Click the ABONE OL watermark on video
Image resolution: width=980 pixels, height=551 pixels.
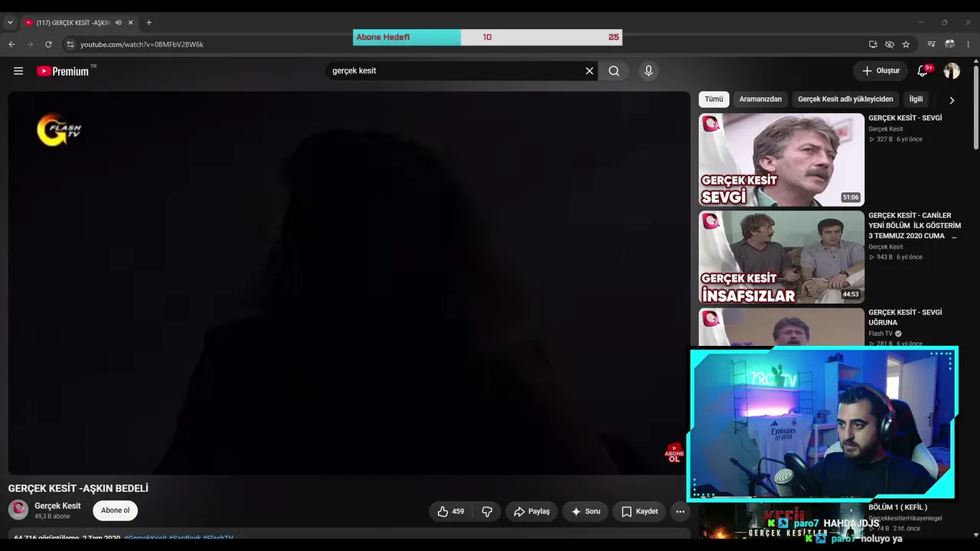tap(674, 453)
